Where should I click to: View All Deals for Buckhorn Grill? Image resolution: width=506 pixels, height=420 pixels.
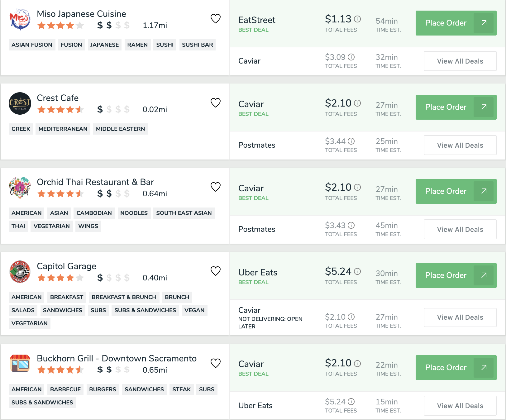tap(460, 406)
